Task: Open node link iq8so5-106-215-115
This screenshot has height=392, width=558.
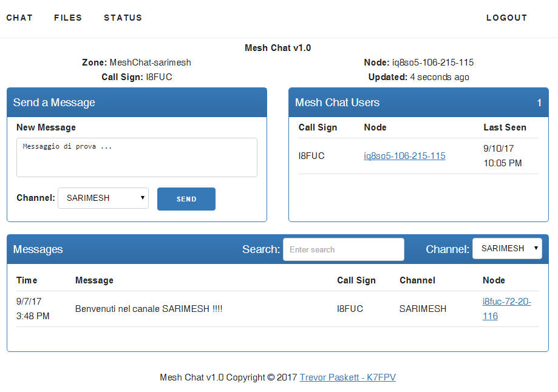Action: (404, 156)
